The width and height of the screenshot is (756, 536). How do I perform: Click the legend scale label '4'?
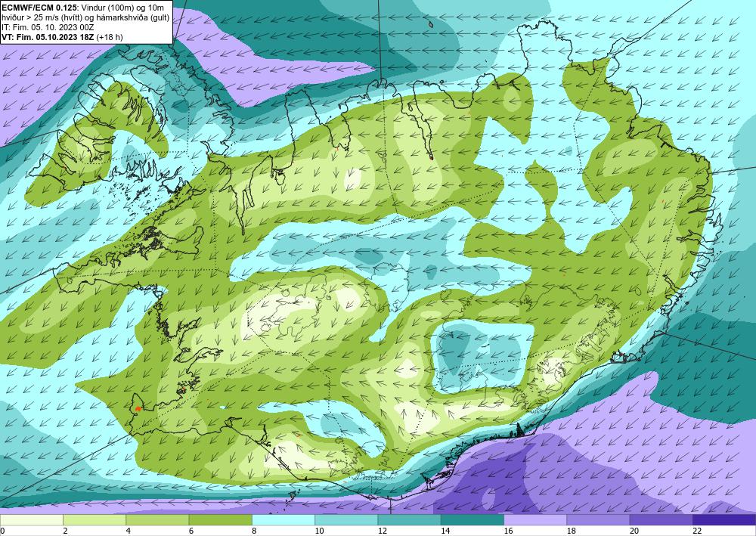129,531
